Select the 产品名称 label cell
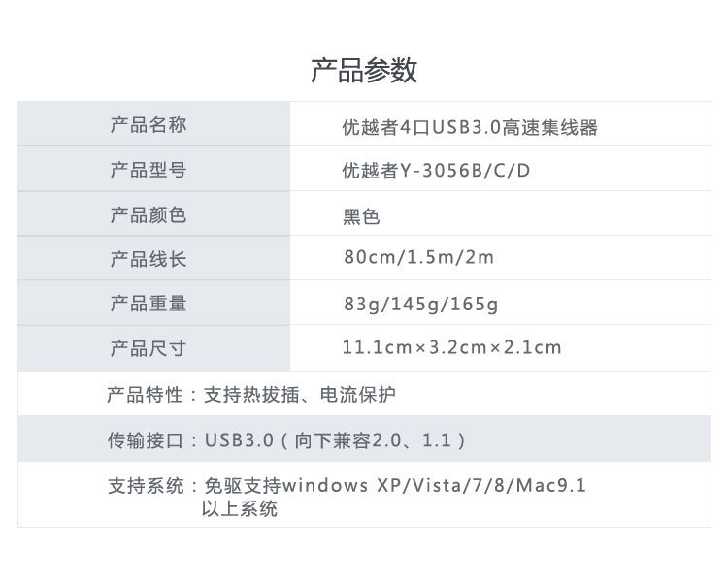The width and height of the screenshot is (728, 583). click(149, 125)
